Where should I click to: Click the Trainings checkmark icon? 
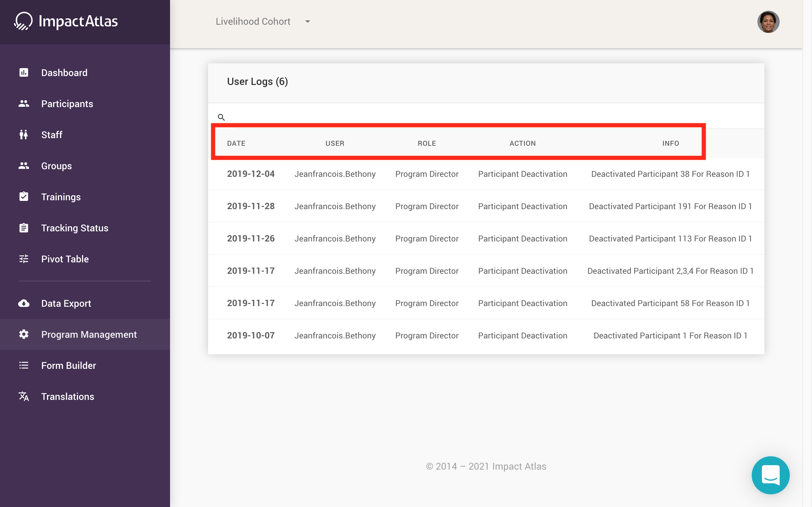tap(23, 196)
